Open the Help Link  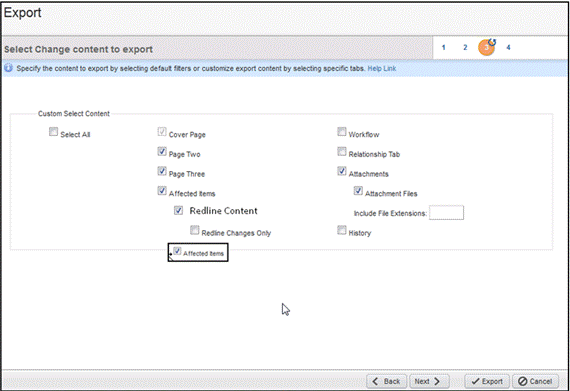pos(382,68)
